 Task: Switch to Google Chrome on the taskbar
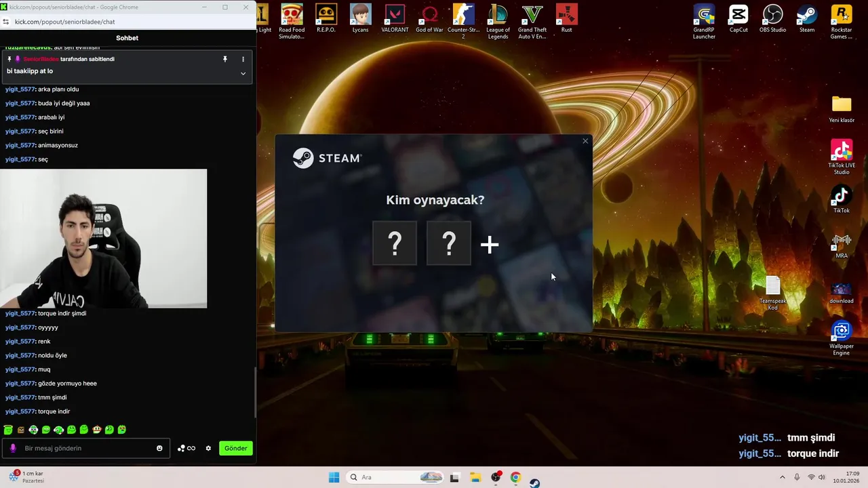[515, 477]
